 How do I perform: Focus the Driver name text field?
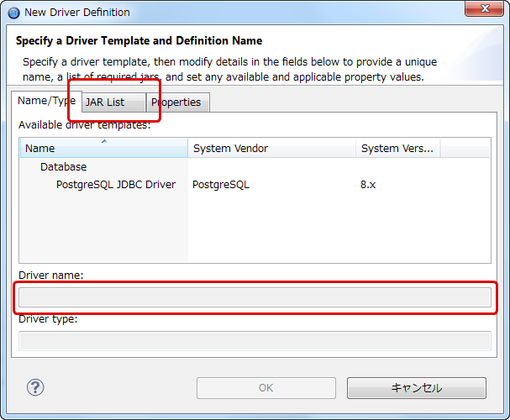(x=255, y=297)
